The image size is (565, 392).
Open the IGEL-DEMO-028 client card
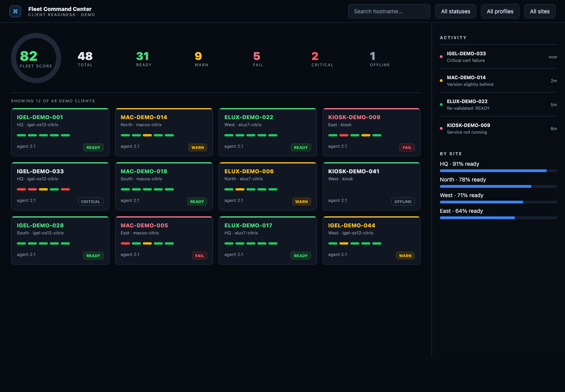coord(60,240)
